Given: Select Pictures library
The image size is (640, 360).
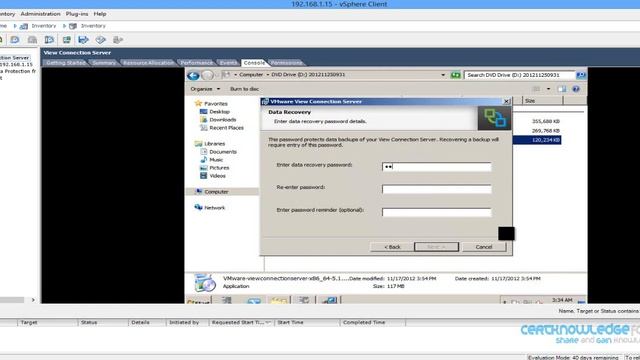Looking at the screenshot, I should point(219,168).
